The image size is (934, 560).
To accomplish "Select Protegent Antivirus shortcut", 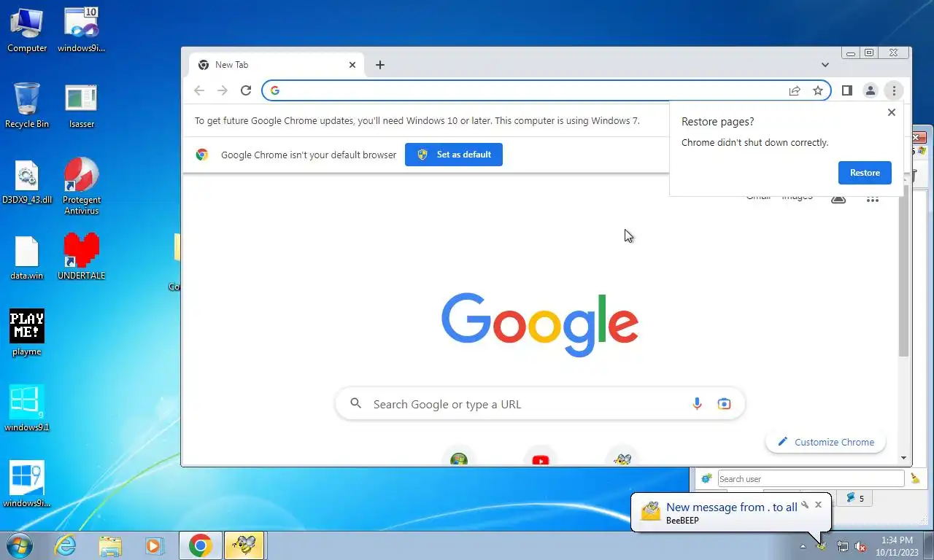I will (81, 186).
